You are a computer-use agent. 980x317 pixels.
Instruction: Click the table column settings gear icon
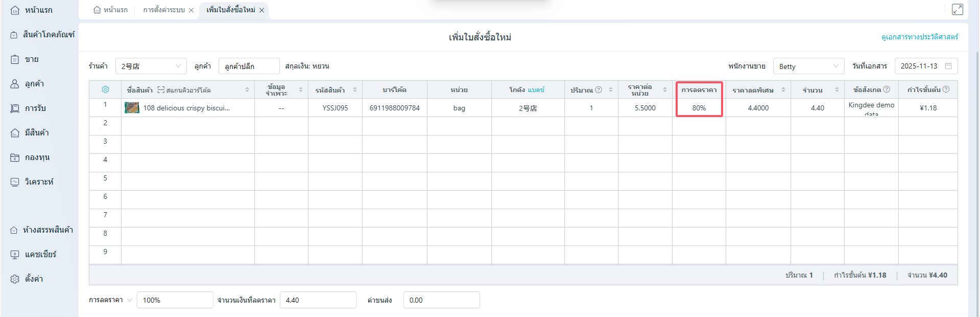[105, 89]
